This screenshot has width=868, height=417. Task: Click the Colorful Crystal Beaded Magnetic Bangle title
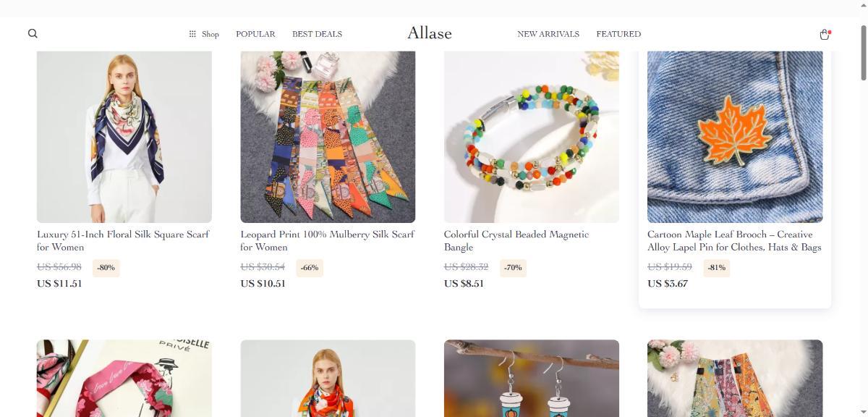[516, 240]
